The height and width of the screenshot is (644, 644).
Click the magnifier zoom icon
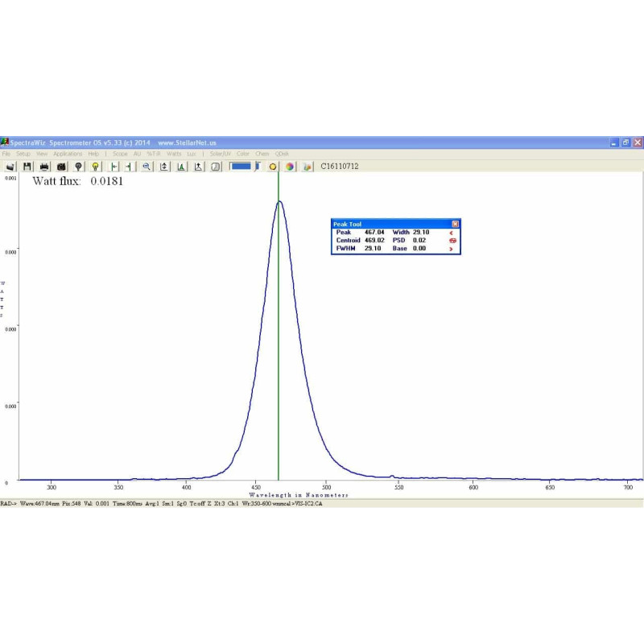coord(147,167)
